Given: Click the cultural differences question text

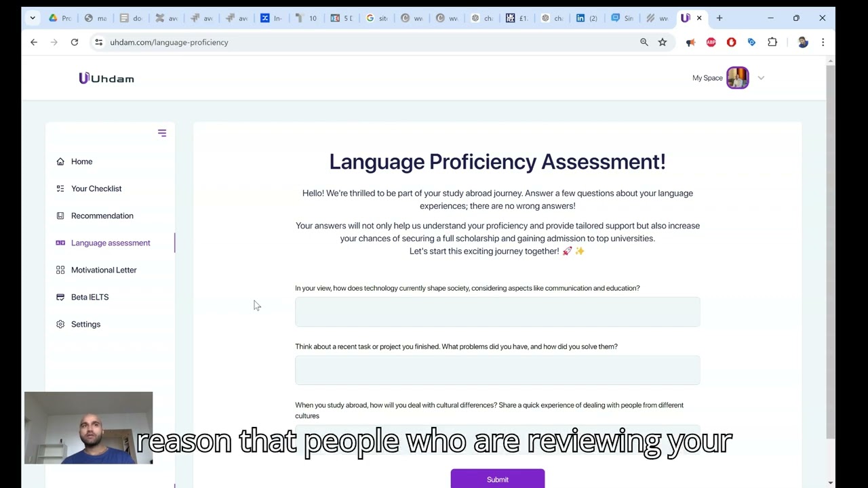Looking at the screenshot, I should point(489,410).
